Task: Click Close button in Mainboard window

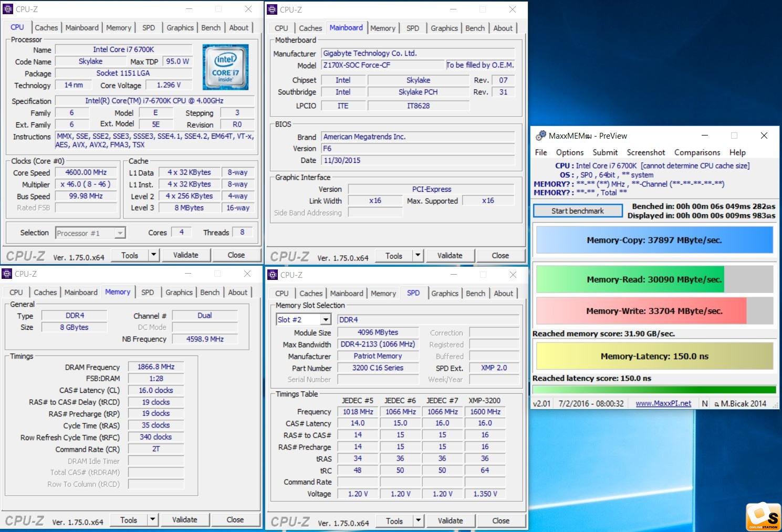Action: click(x=500, y=256)
